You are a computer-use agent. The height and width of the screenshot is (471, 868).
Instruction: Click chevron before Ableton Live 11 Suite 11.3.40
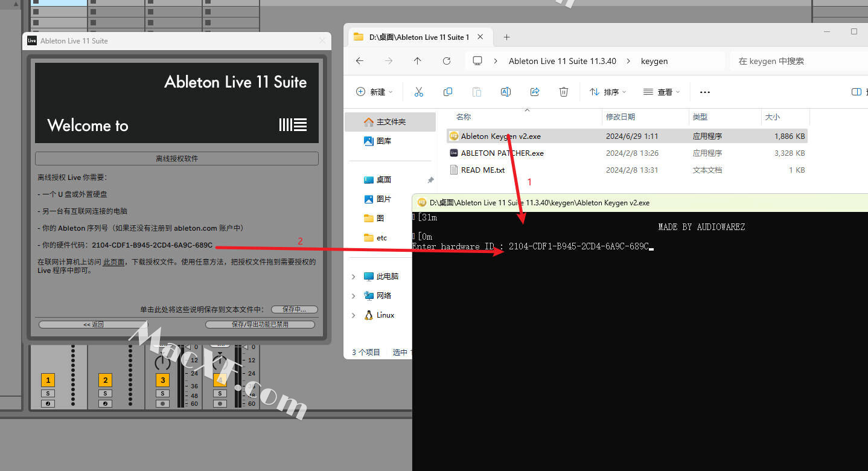tap(496, 61)
